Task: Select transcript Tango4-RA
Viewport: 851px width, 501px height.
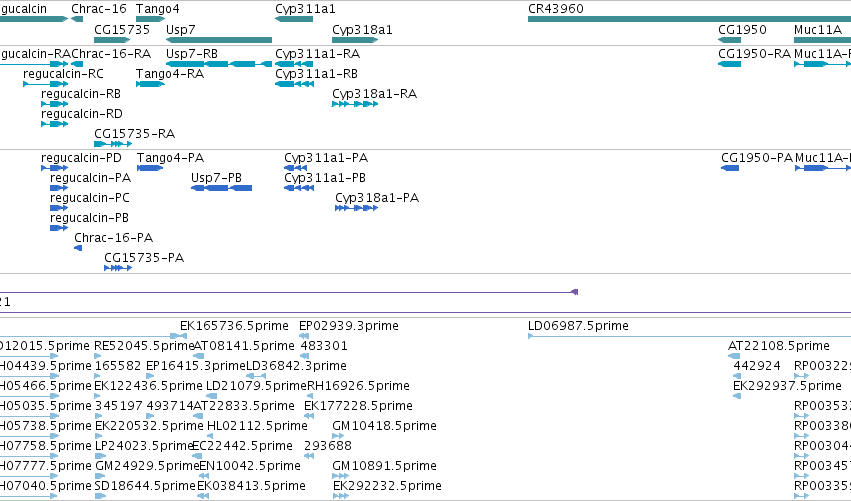Action: 170,73
